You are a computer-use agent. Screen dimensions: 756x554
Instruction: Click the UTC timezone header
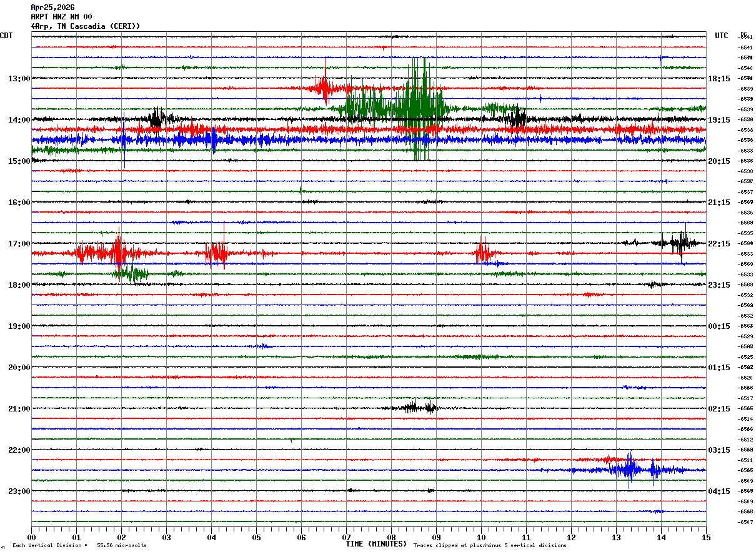[x=722, y=36]
